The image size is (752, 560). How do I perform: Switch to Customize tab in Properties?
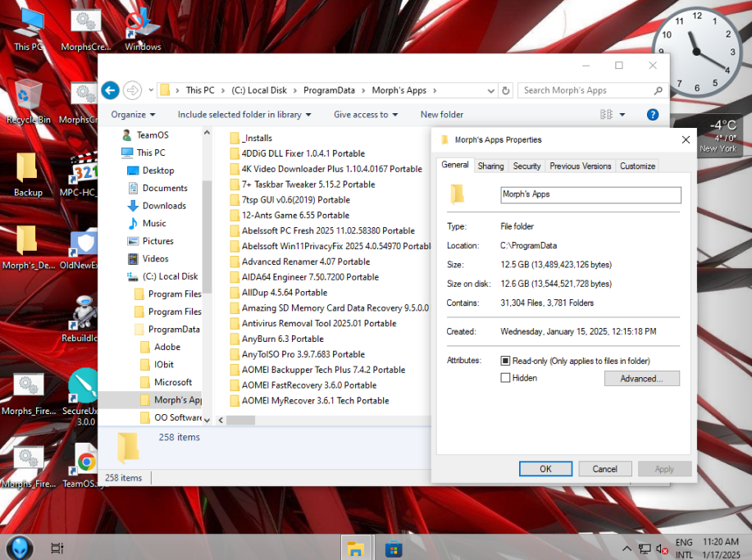[637, 166]
